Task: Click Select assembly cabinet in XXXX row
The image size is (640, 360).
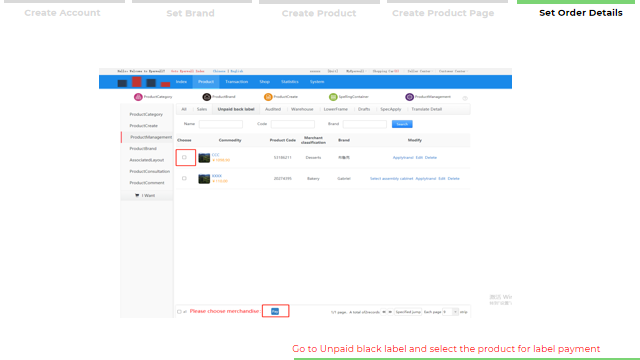Action: pyautogui.click(x=391, y=179)
